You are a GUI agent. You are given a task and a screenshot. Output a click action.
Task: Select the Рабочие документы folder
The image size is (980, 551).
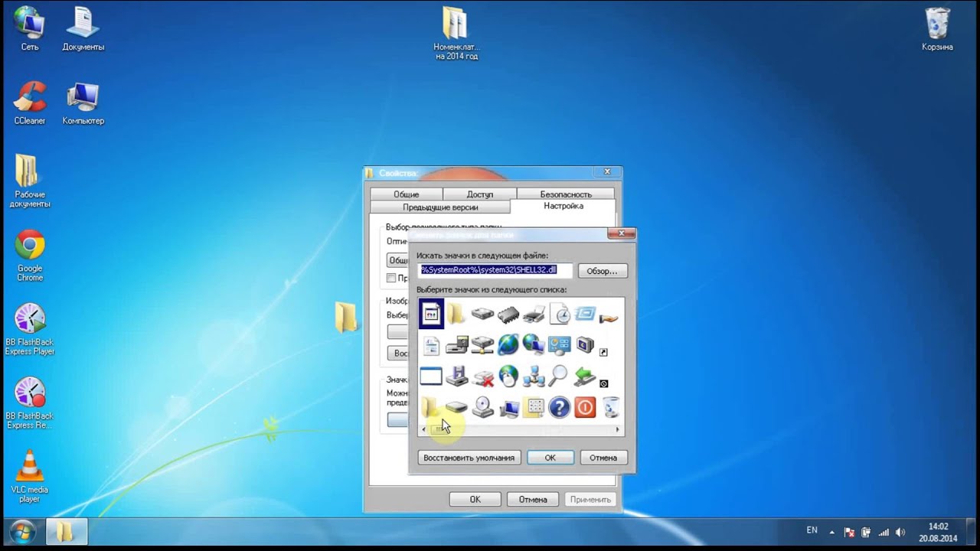[x=30, y=181]
